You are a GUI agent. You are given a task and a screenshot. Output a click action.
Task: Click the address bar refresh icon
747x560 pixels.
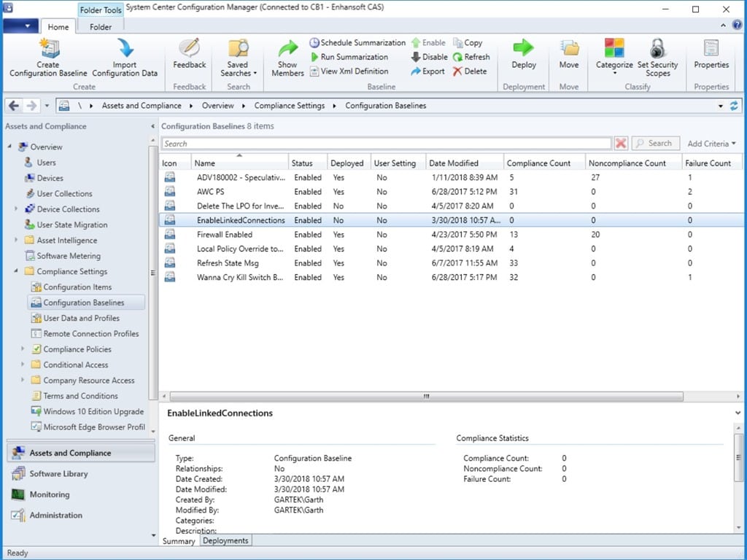click(x=734, y=106)
